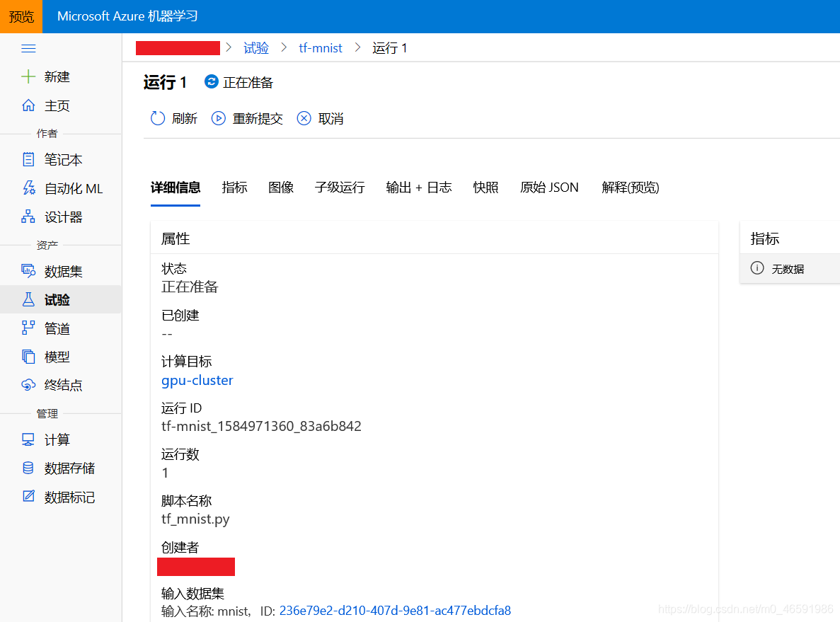Image resolution: width=840 pixels, height=622 pixels.
Task: Click the notebook icon beside 笔记本
Action: point(28,159)
